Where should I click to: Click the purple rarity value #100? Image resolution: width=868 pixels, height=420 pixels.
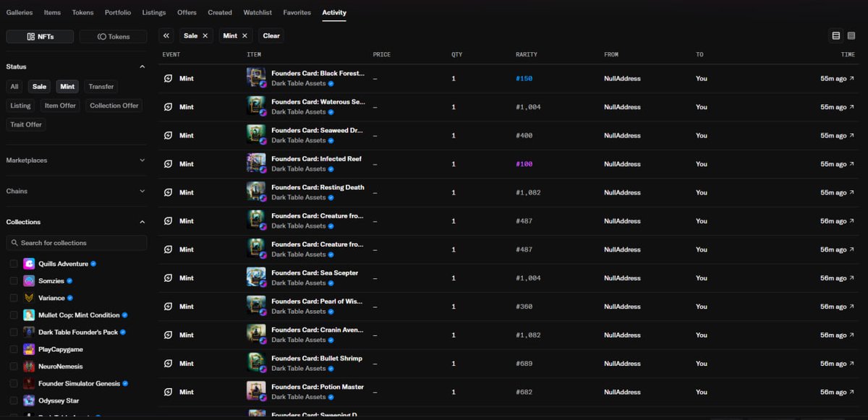click(524, 164)
